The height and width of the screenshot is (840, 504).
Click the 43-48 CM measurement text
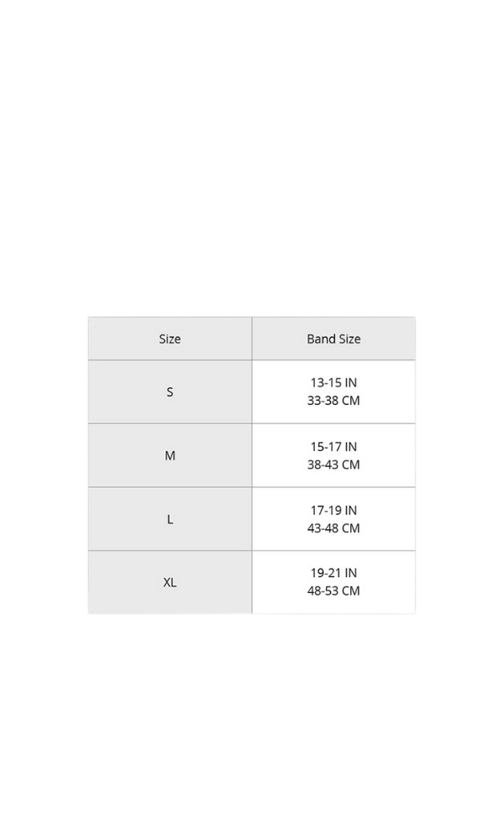point(333,528)
